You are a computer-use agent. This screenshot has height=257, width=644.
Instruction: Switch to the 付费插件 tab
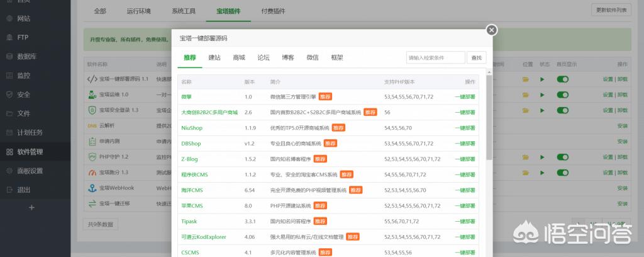pyautogui.click(x=273, y=11)
